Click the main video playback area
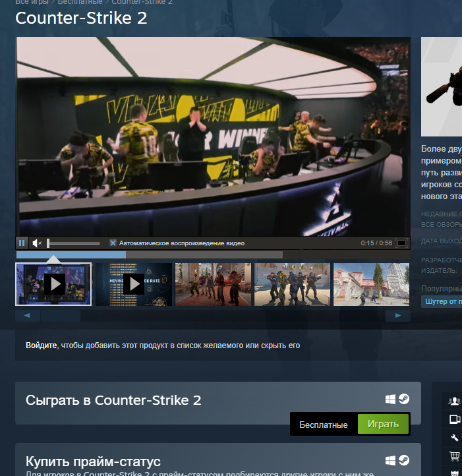Screen dimensions: 462x476 pos(213,136)
